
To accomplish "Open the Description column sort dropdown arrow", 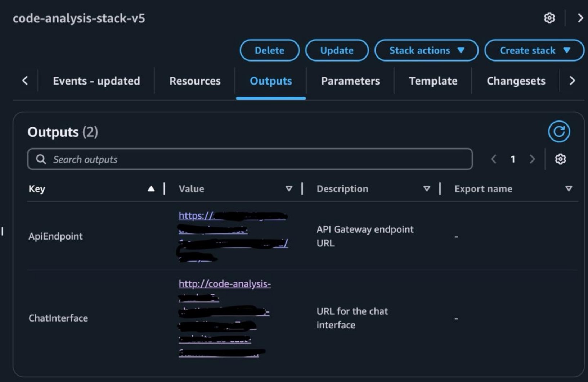I will pyautogui.click(x=427, y=188).
